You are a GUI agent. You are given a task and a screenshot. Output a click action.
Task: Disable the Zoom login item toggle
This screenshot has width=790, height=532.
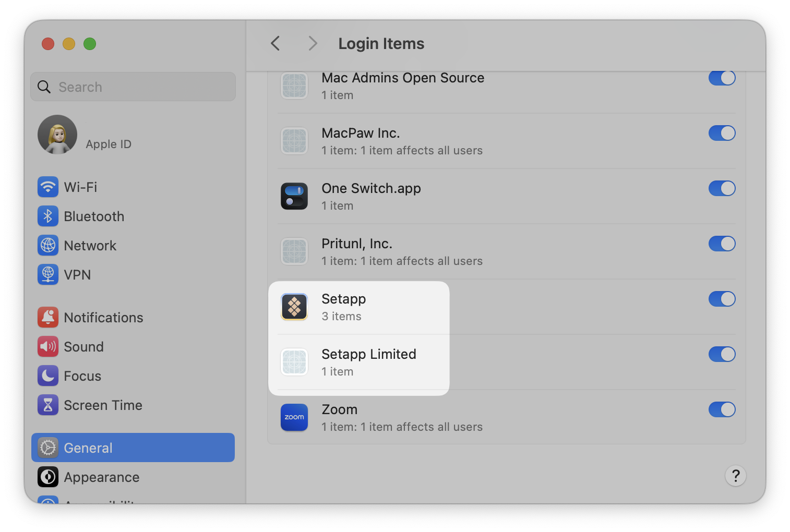click(722, 409)
